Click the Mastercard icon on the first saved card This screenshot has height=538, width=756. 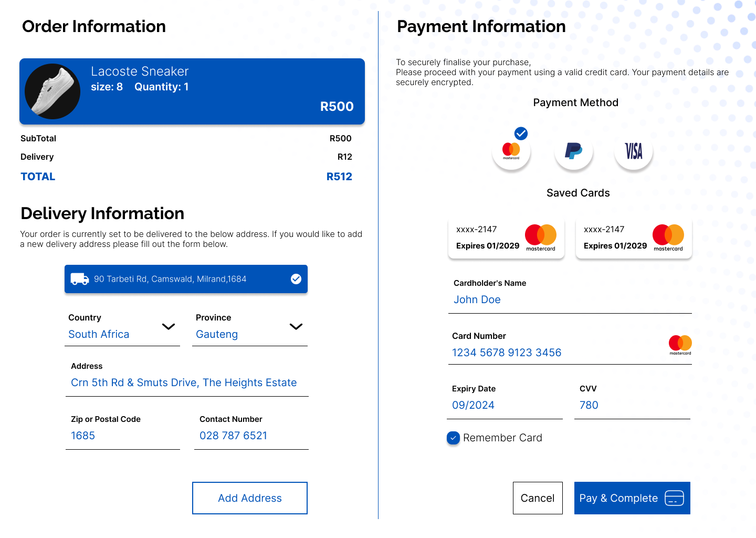(x=541, y=236)
